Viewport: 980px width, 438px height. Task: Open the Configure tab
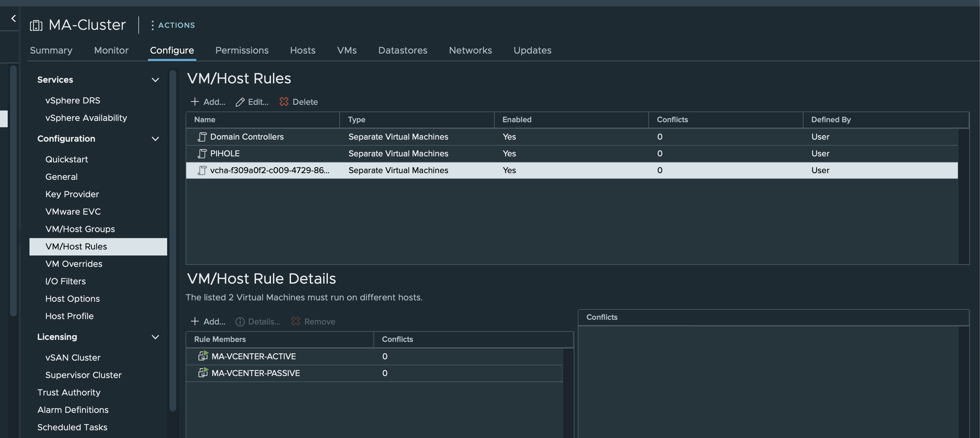[x=172, y=51]
